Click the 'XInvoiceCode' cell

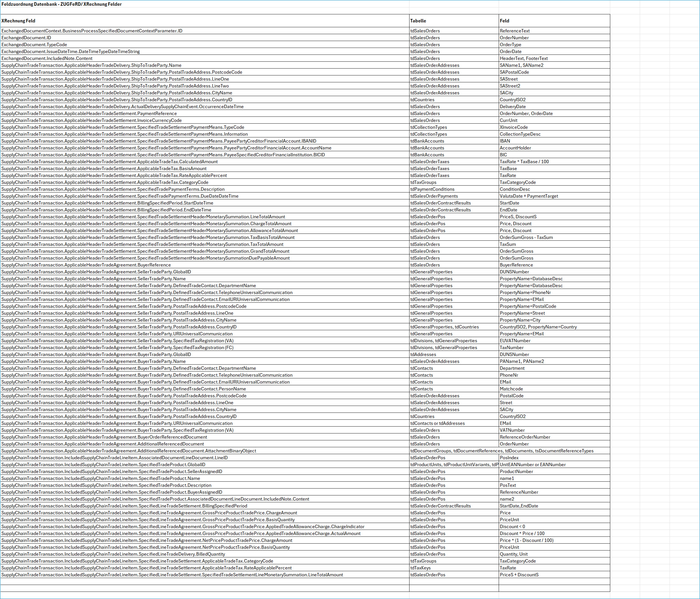[x=554, y=127]
